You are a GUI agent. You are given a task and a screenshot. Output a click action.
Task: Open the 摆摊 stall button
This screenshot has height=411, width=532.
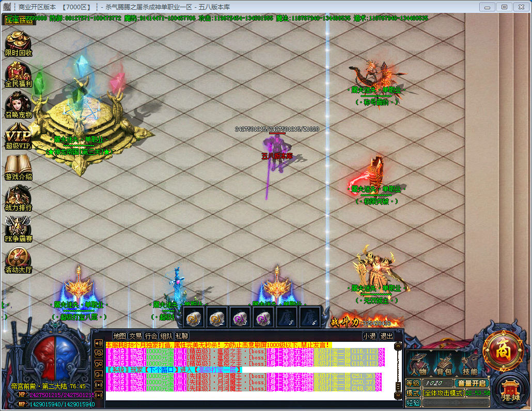(x=510, y=391)
